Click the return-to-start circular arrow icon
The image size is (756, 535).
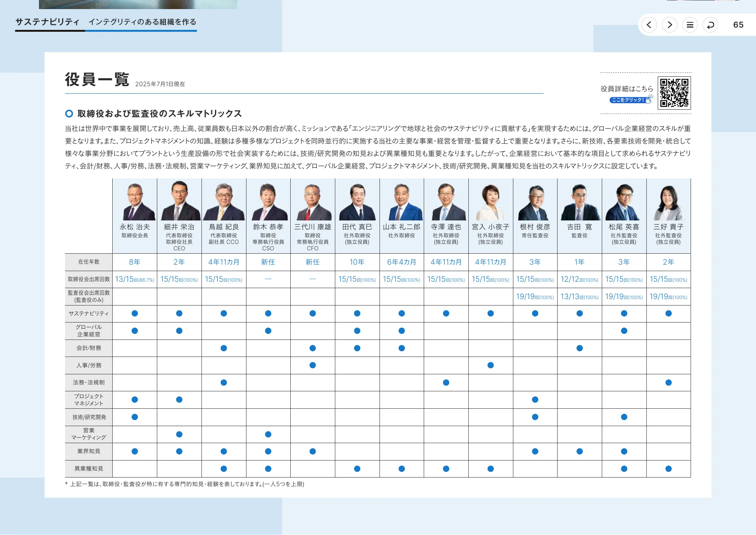[710, 25]
